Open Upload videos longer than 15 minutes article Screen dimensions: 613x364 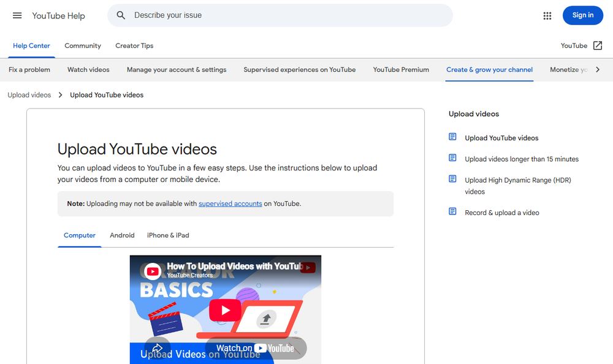click(x=522, y=159)
